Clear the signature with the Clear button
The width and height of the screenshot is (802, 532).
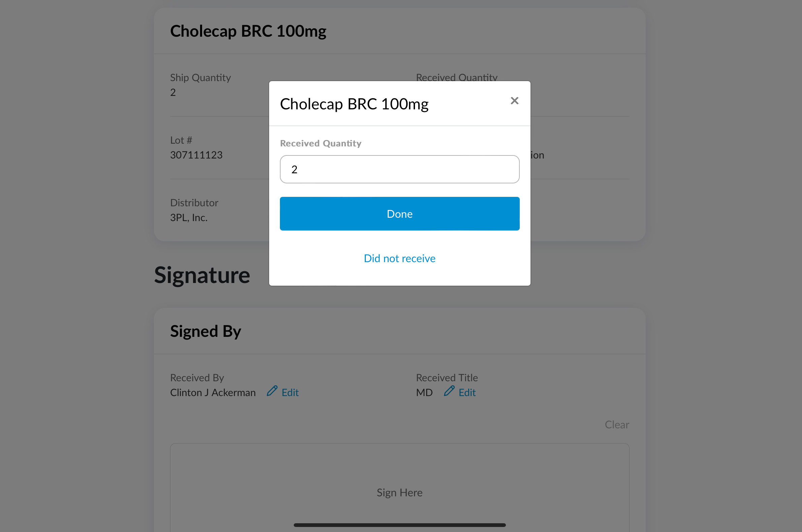click(617, 424)
